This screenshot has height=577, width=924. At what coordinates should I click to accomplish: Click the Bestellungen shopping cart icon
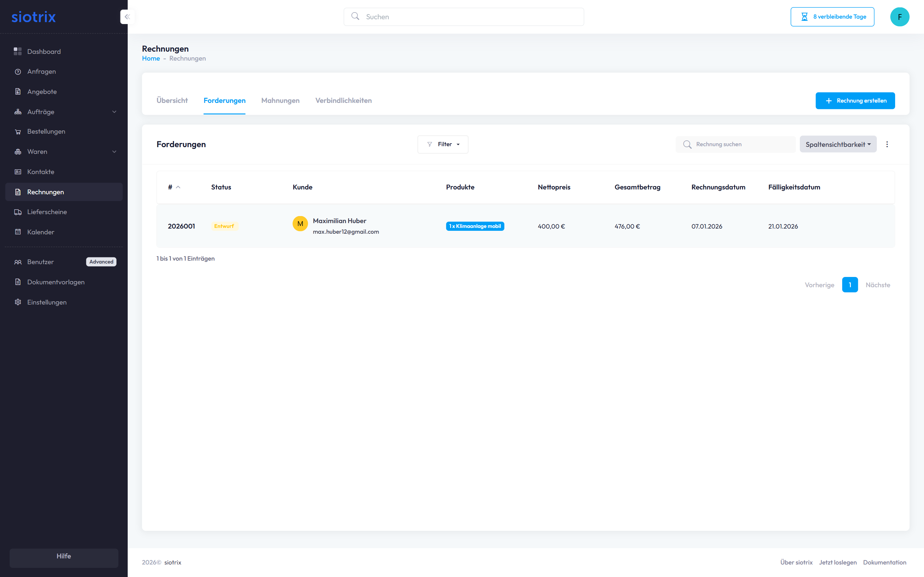click(x=18, y=132)
